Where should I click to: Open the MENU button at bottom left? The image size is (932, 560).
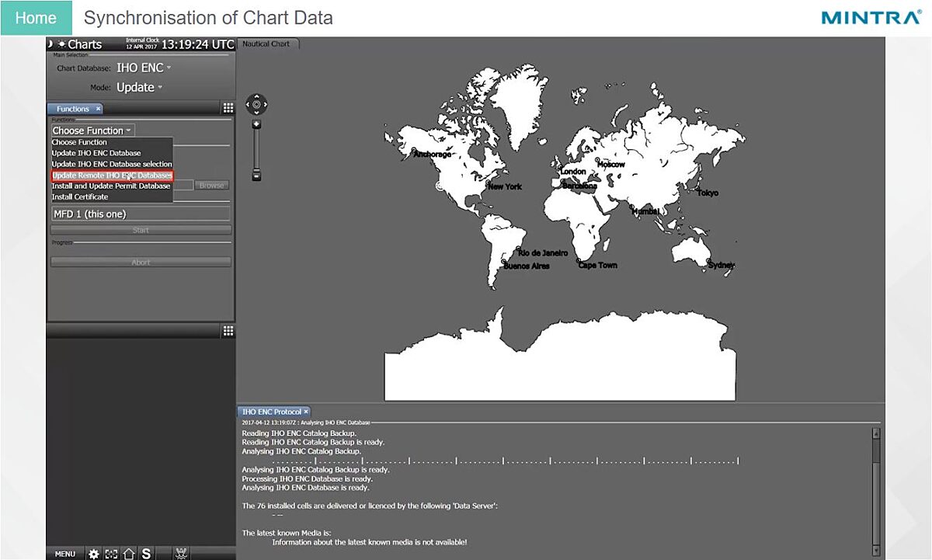pyautogui.click(x=65, y=555)
